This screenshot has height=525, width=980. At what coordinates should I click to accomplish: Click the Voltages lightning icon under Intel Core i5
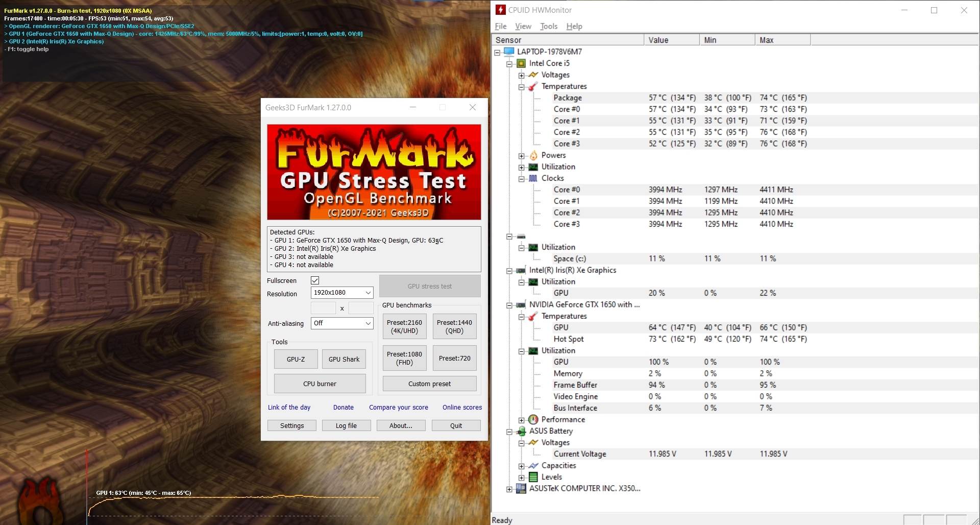(533, 75)
